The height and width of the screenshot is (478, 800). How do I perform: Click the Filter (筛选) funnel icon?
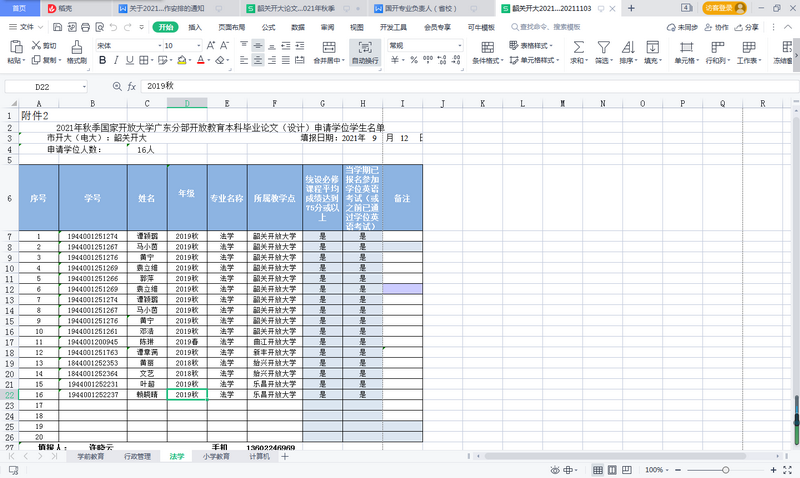pyautogui.click(x=602, y=46)
